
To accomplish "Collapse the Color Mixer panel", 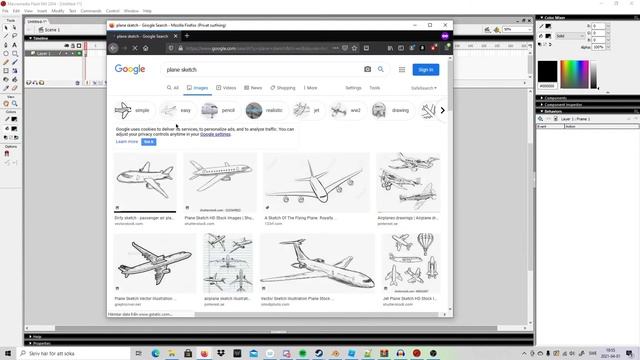I will pyautogui.click(x=542, y=18).
